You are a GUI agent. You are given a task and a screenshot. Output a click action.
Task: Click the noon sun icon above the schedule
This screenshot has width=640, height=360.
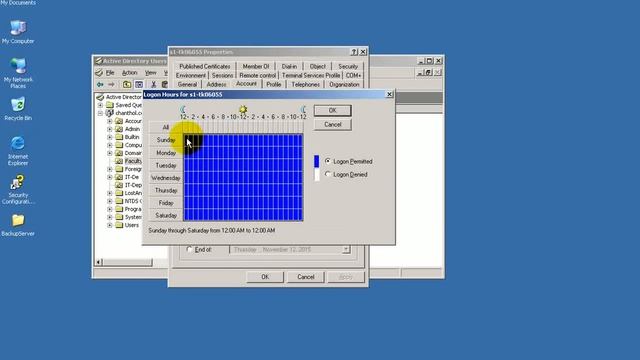[x=243, y=109]
